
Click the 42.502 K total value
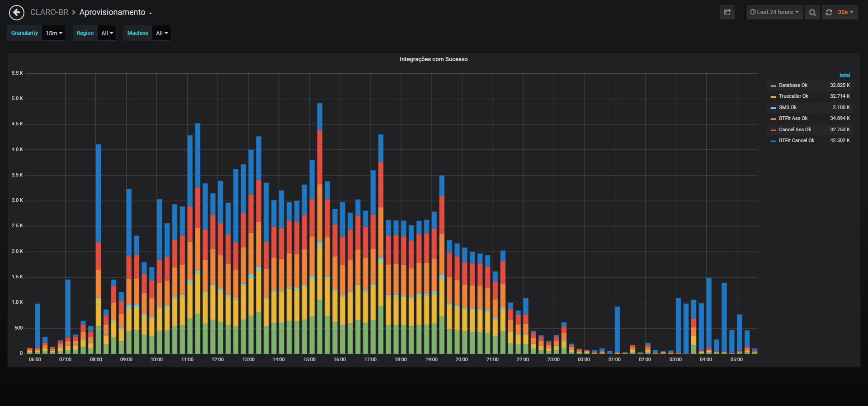tap(840, 140)
